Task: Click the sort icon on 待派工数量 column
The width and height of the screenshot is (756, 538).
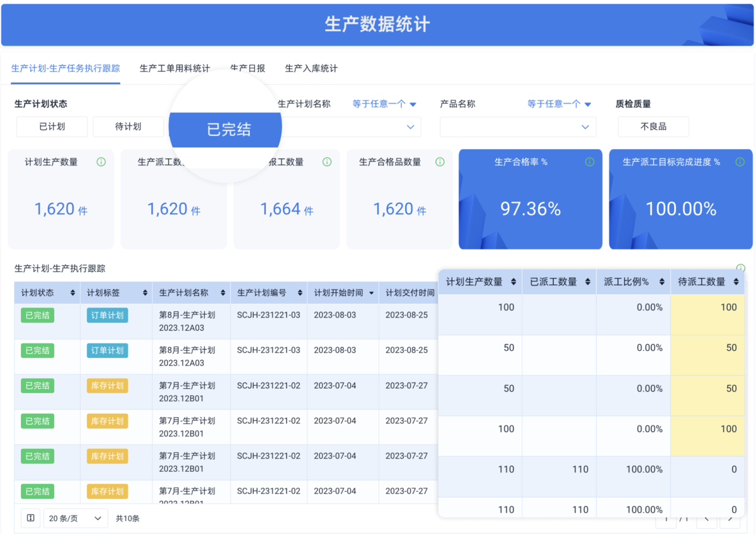Action: (x=735, y=282)
